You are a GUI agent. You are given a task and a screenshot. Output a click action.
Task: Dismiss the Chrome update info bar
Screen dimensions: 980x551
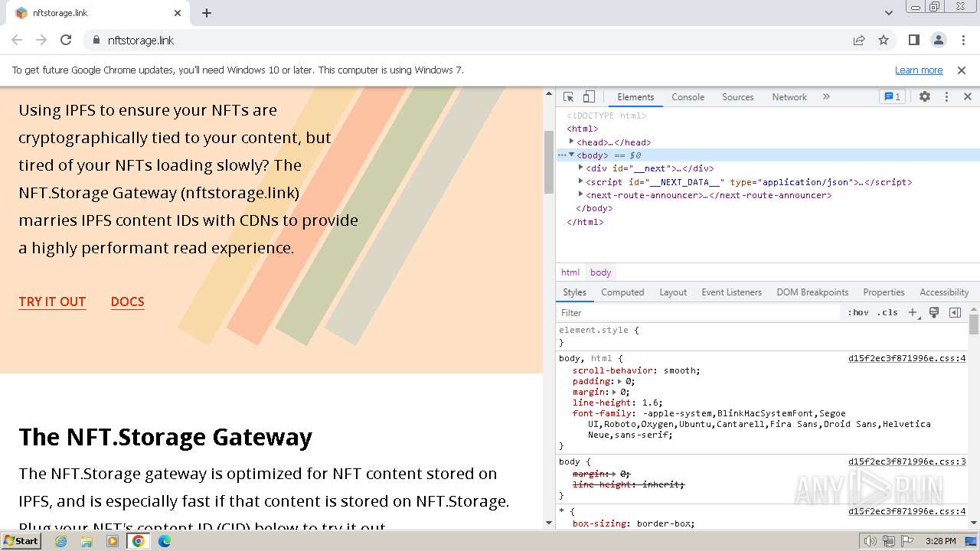(962, 70)
